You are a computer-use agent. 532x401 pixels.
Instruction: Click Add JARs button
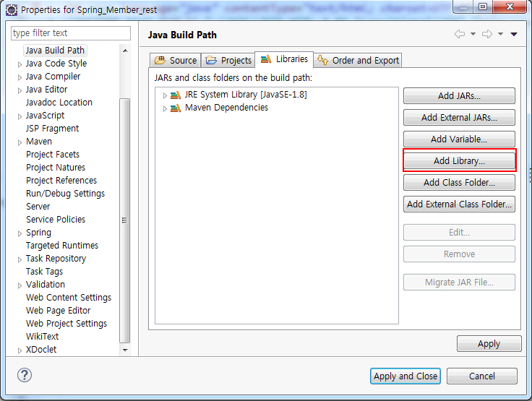coord(459,96)
